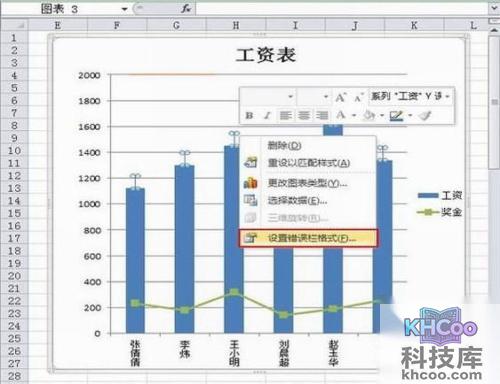Open the font color dropdown arrow

point(354,116)
